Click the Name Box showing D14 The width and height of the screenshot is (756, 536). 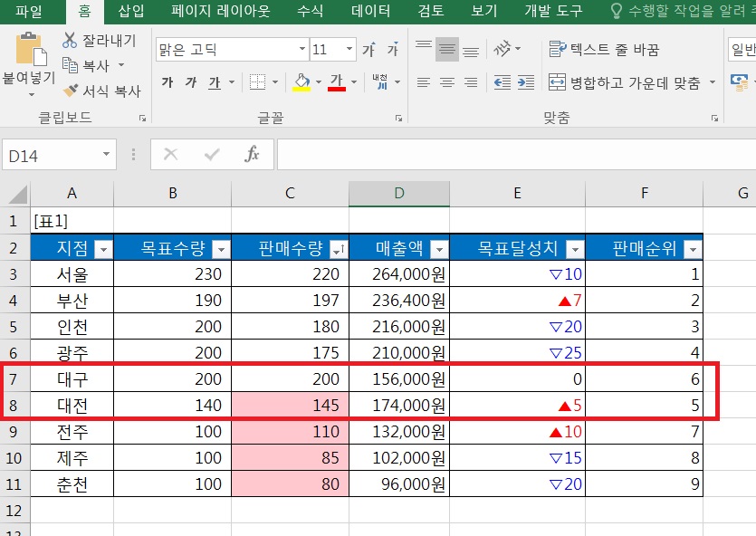tap(49, 156)
